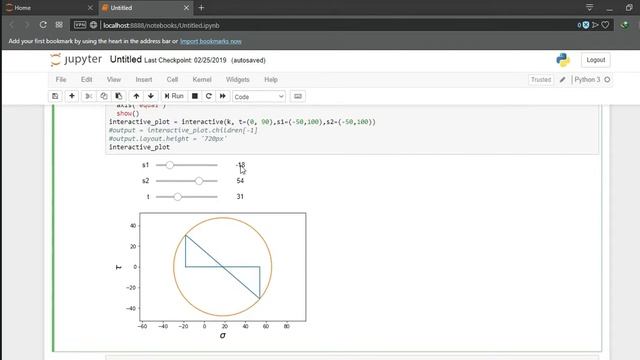Screen dimensions: 640x360
Task: Click the Last Checkpoint date text
Action: coord(185,60)
